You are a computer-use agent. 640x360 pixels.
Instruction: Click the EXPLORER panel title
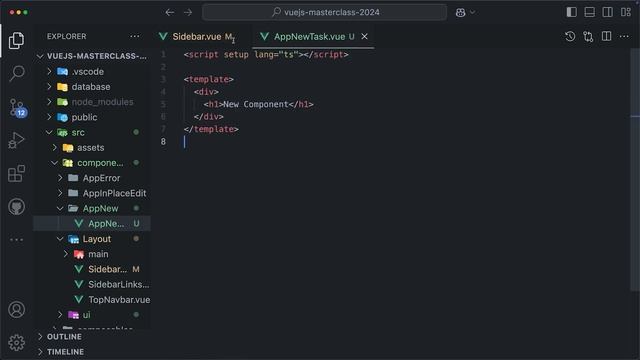click(67, 36)
